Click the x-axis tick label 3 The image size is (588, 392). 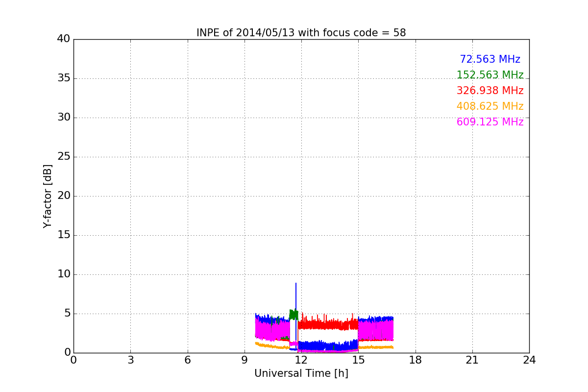point(130,360)
